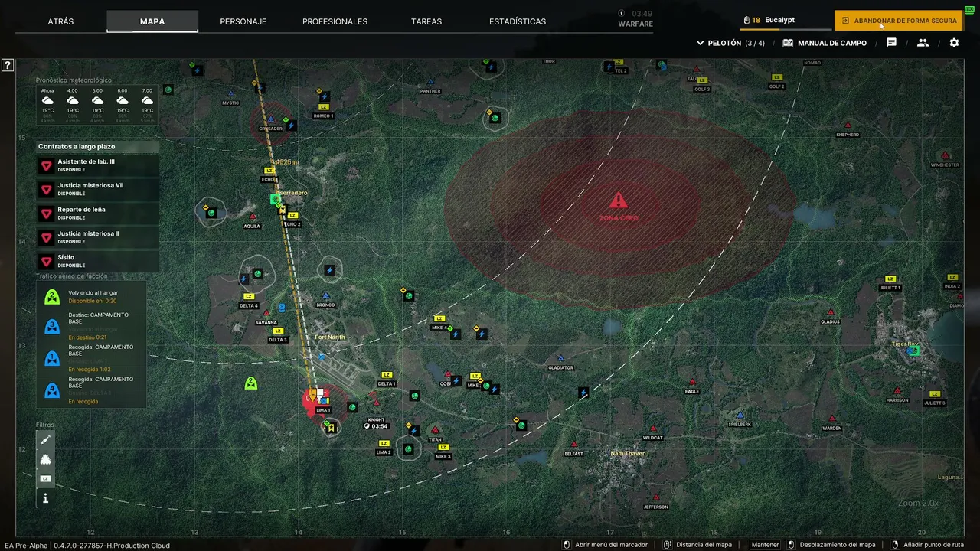Click the WILDCAT red triangle marker

coord(653,429)
